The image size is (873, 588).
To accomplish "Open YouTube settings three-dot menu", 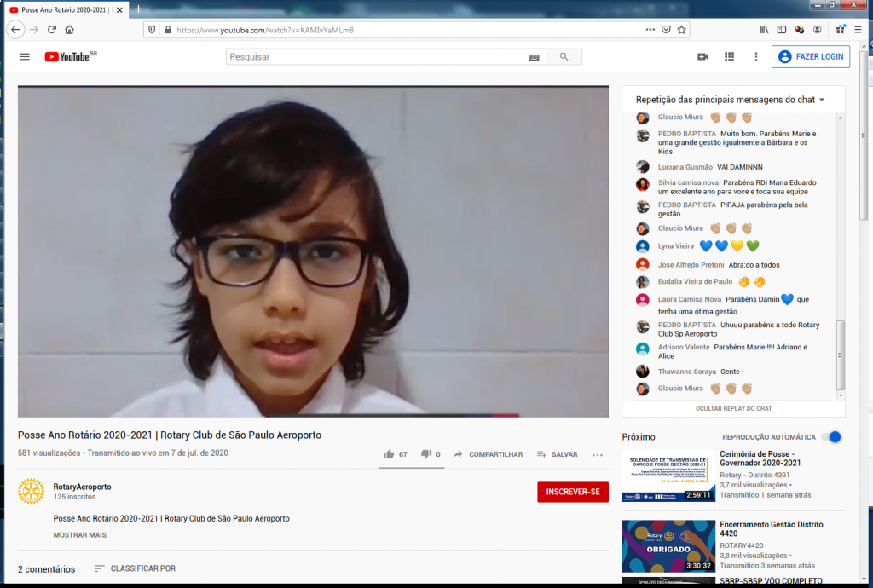I will coord(755,57).
